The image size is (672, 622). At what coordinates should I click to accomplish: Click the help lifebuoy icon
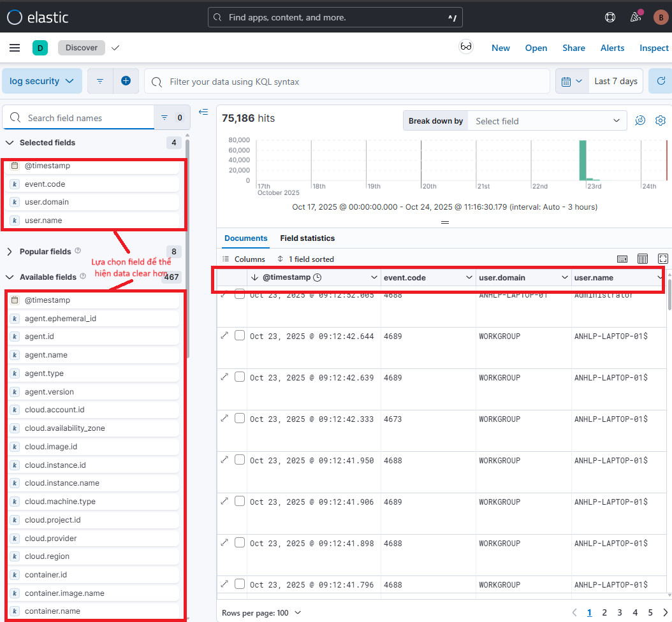click(611, 17)
